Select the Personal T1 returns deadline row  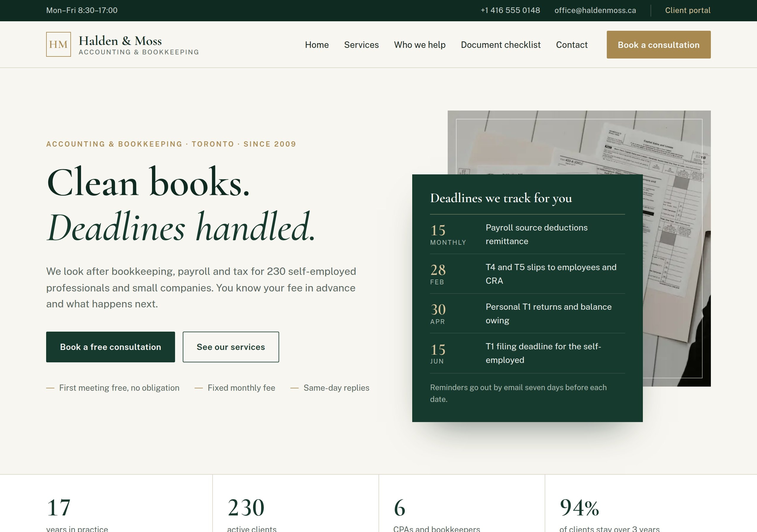[528, 314]
